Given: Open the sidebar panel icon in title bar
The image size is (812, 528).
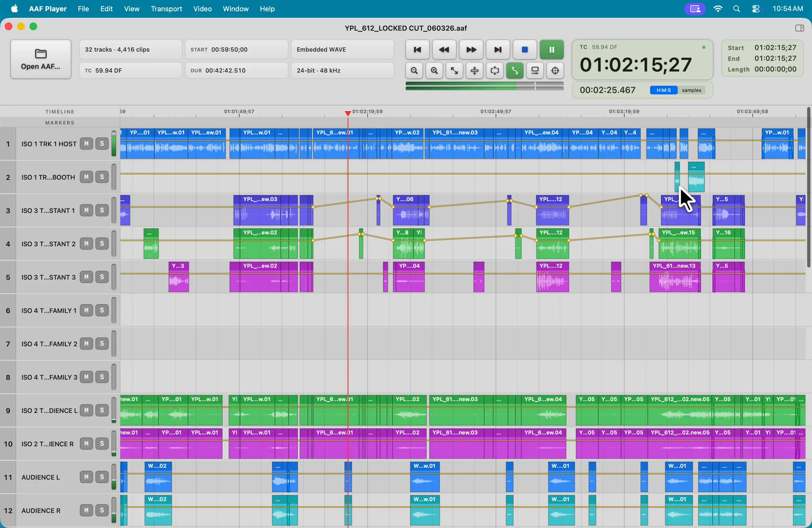Looking at the screenshot, I should pyautogui.click(x=799, y=28).
